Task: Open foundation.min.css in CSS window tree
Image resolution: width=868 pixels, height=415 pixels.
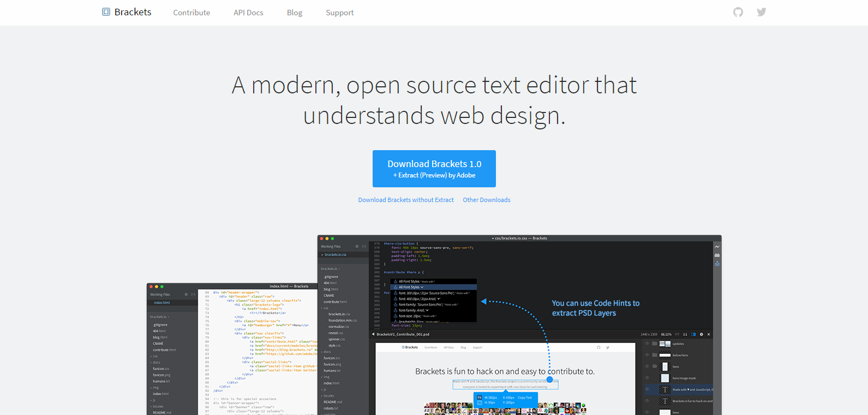Action: point(343,321)
